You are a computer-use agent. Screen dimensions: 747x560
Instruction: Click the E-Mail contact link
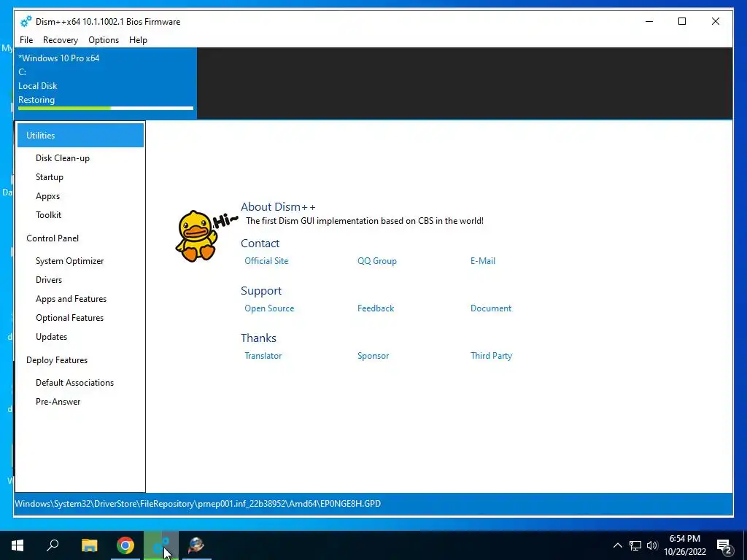tap(483, 261)
